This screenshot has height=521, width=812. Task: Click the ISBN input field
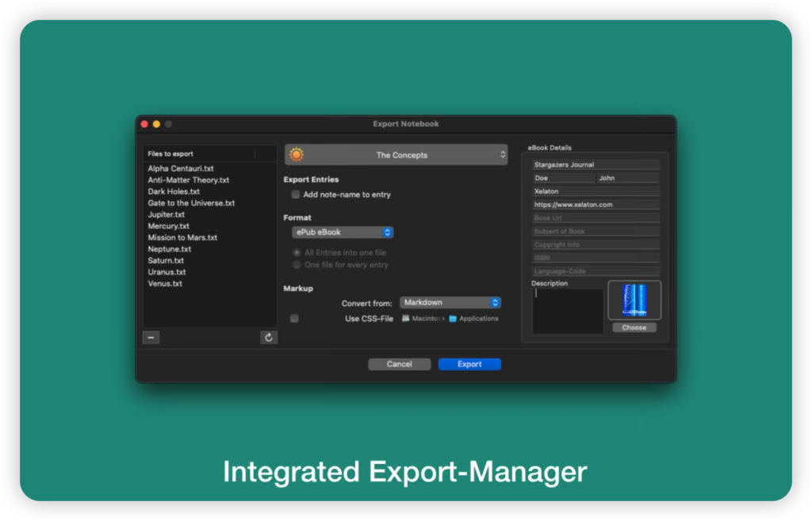(x=595, y=257)
